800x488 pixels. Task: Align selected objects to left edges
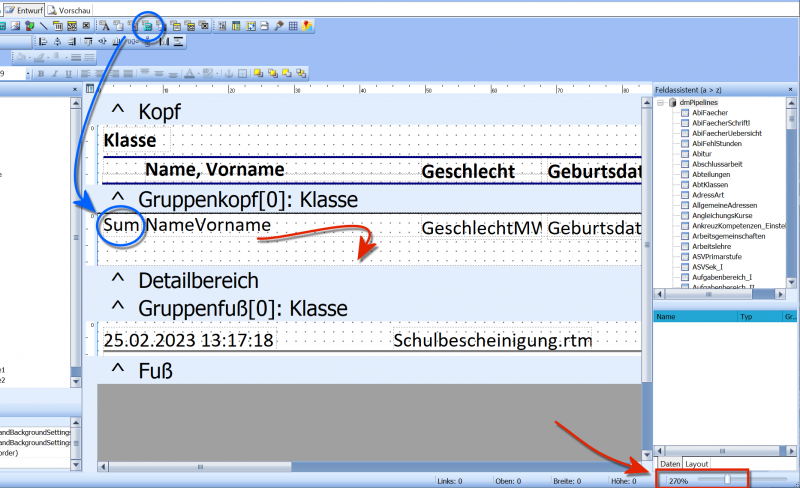point(43,41)
